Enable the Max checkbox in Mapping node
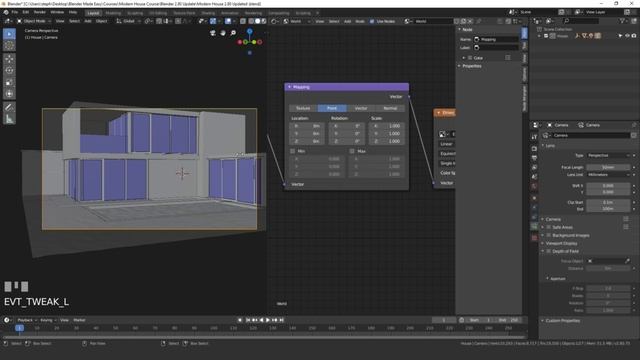This screenshot has width=640, height=360. [x=352, y=151]
